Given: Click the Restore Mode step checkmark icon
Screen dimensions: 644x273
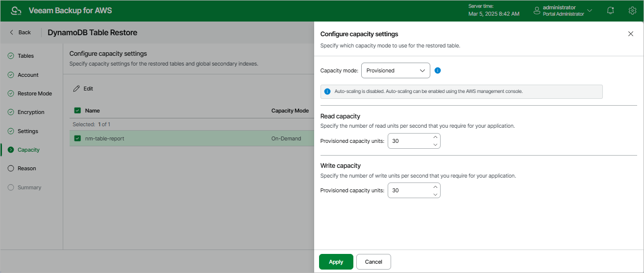Looking at the screenshot, I should tap(11, 93).
